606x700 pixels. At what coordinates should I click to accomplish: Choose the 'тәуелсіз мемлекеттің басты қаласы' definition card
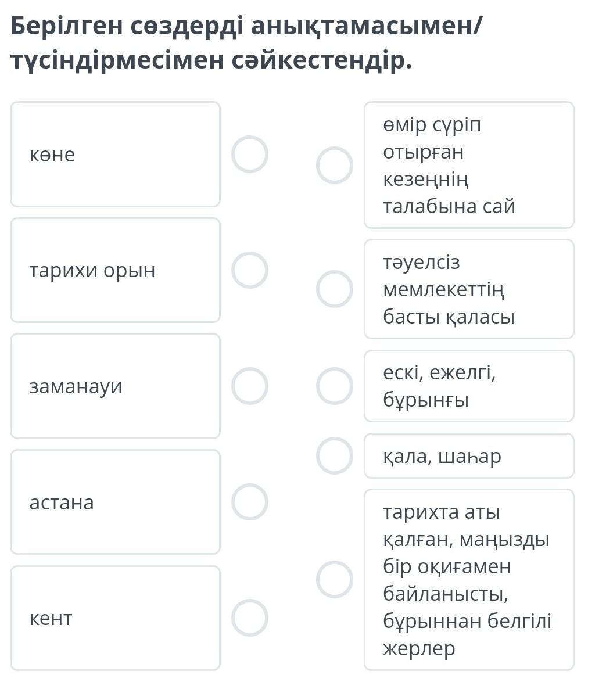tap(469, 289)
